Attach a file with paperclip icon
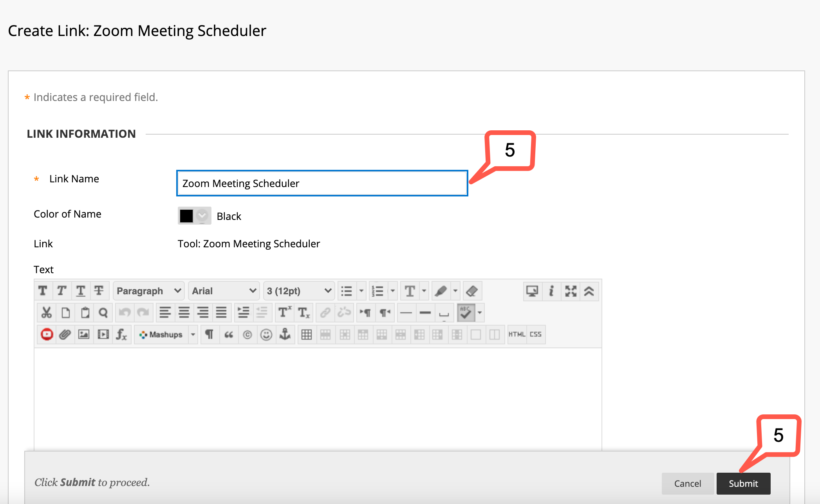 point(65,335)
